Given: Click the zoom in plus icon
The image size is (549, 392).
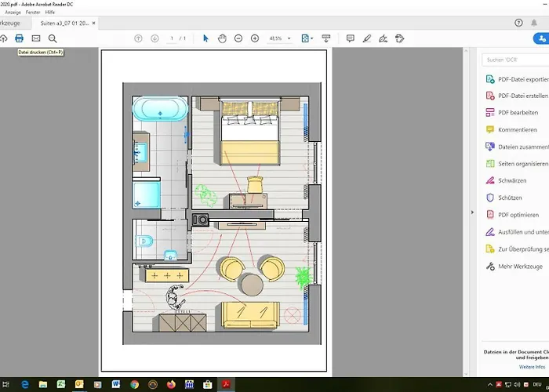Looking at the screenshot, I should 255,38.
